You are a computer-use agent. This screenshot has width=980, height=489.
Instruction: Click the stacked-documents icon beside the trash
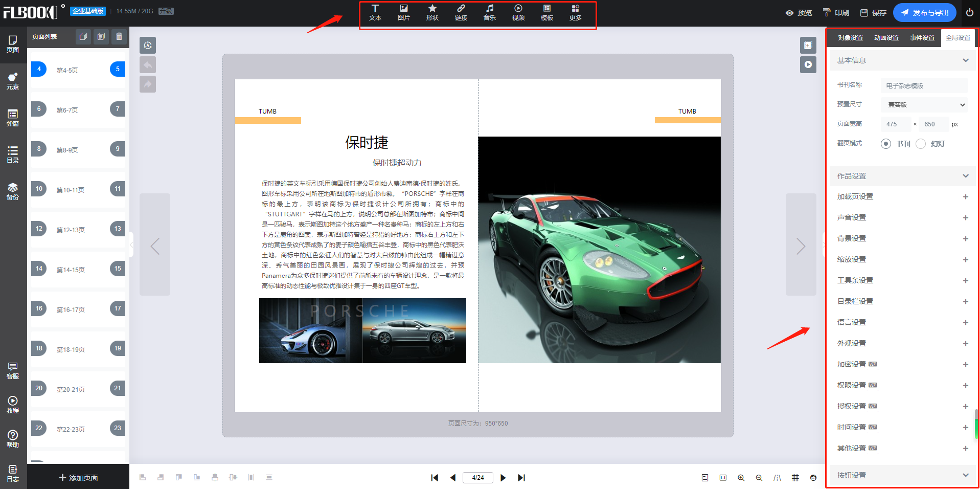(x=101, y=36)
